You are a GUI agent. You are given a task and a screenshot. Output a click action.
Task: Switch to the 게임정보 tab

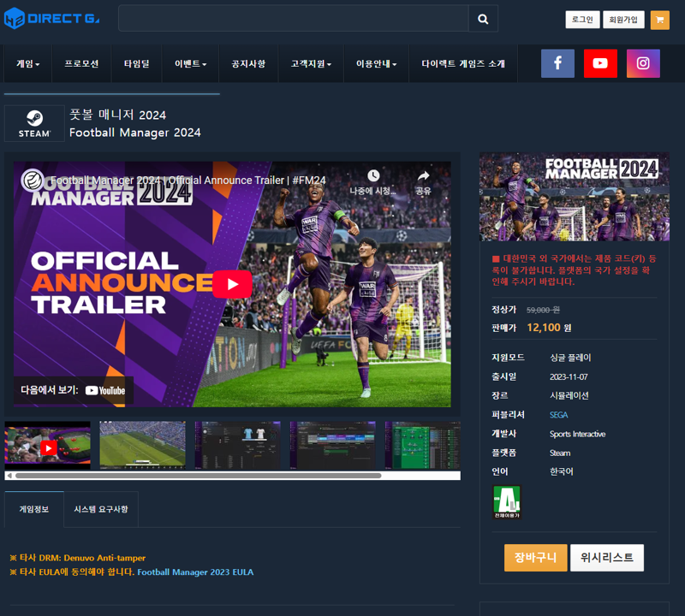click(x=34, y=509)
